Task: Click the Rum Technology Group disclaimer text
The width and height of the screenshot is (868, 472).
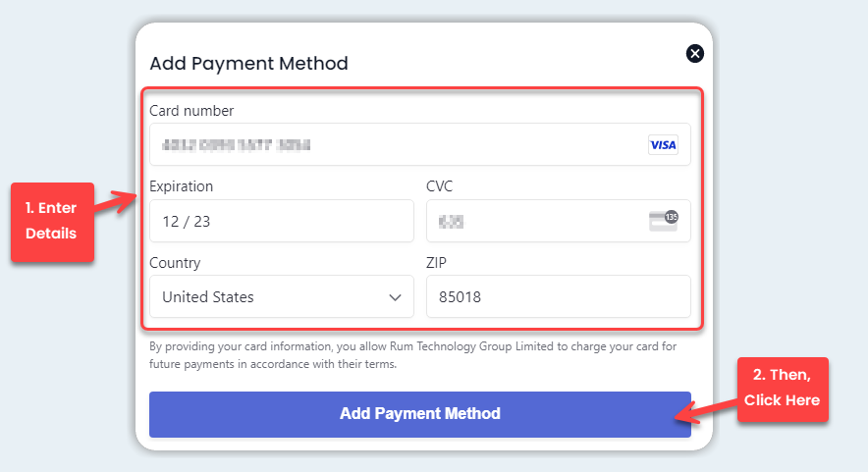Action: click(412, 355)
